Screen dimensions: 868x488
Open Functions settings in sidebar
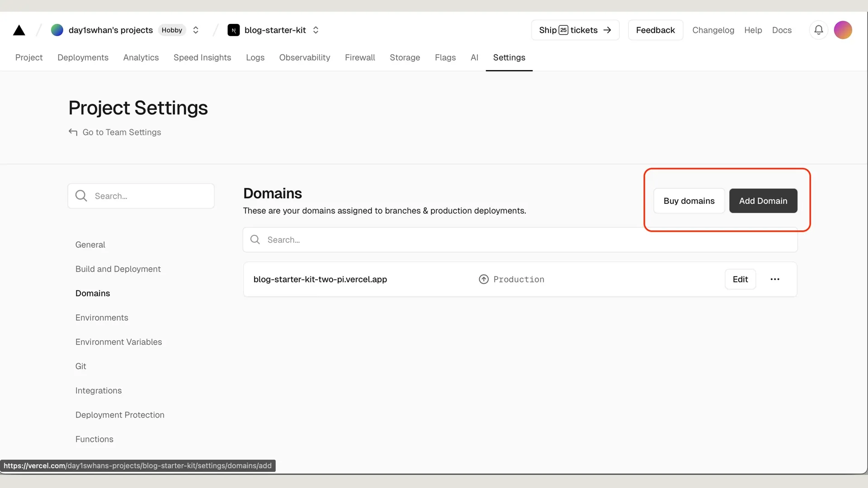click(94, 440)
